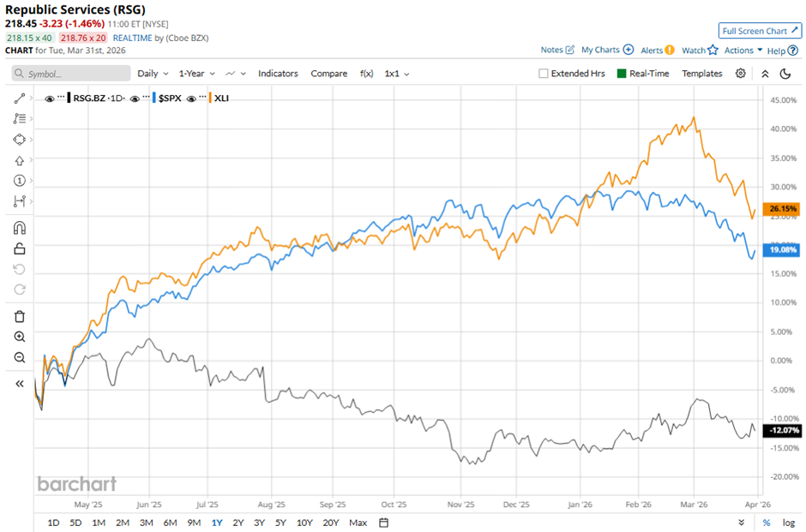806x532 pixels.
Task: Add RSG to Watch list
Action: [700, 50]
